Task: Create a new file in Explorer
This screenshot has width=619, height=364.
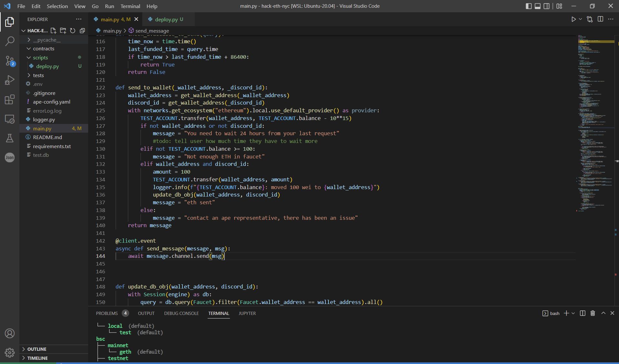Action: (53, 31)
